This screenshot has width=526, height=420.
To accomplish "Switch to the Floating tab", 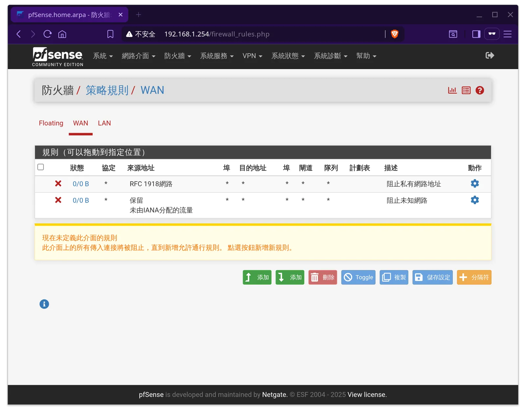I will tap(51, 123).
